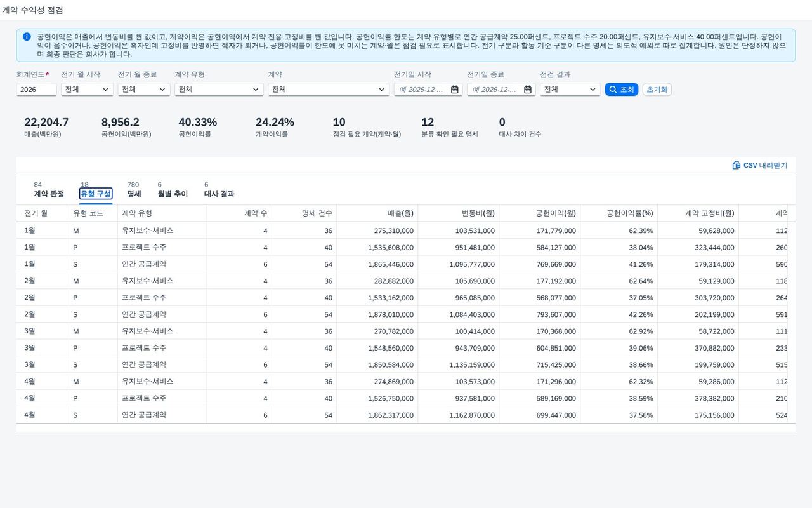Click the 대사 차이 건수 KPI label
Viewport: 812px width, 508px height.
pos(520,135)
